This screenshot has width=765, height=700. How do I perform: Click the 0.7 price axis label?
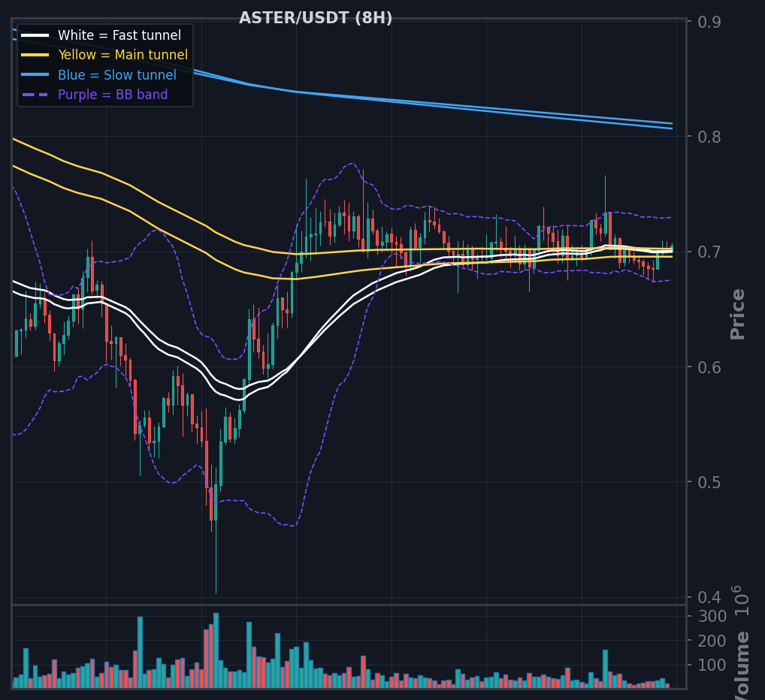point(709,252)
